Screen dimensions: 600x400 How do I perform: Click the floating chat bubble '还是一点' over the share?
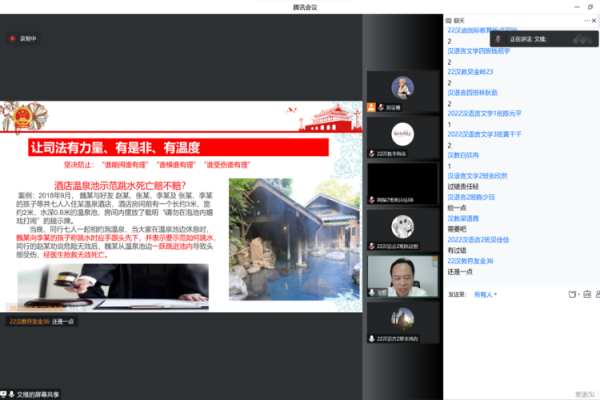tap(41, 322)
